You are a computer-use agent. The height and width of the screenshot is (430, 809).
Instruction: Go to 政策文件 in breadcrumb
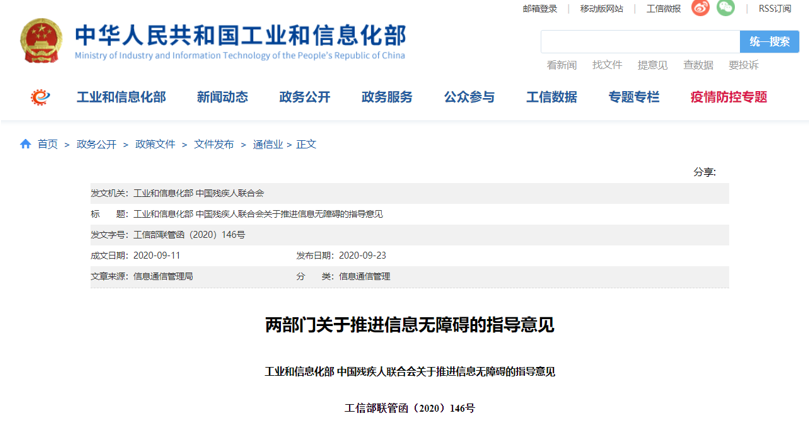pyautogui.click(x=155, y=144)
